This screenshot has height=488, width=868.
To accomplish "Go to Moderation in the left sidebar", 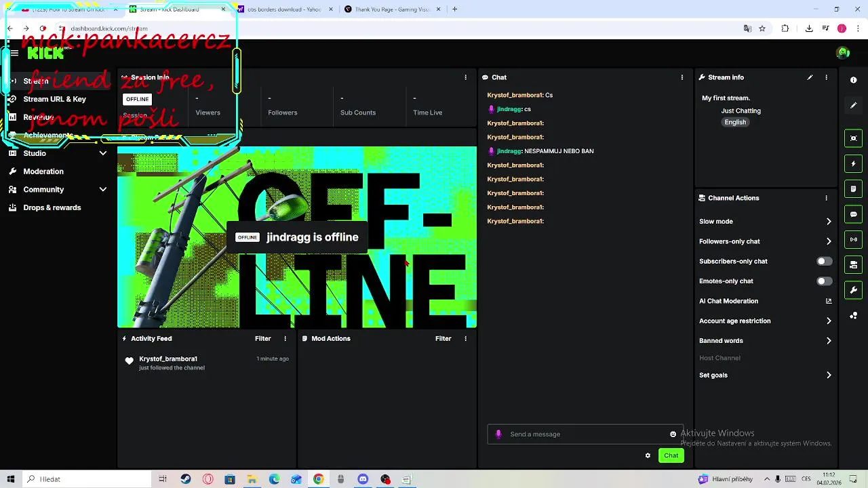I will [43, 171].
